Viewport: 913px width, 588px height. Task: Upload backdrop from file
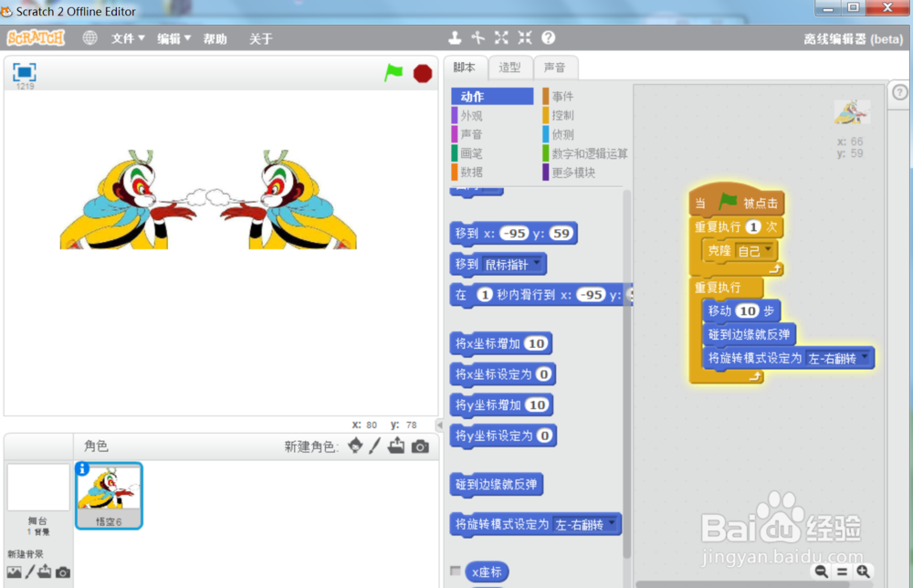[x=45, y=572]
